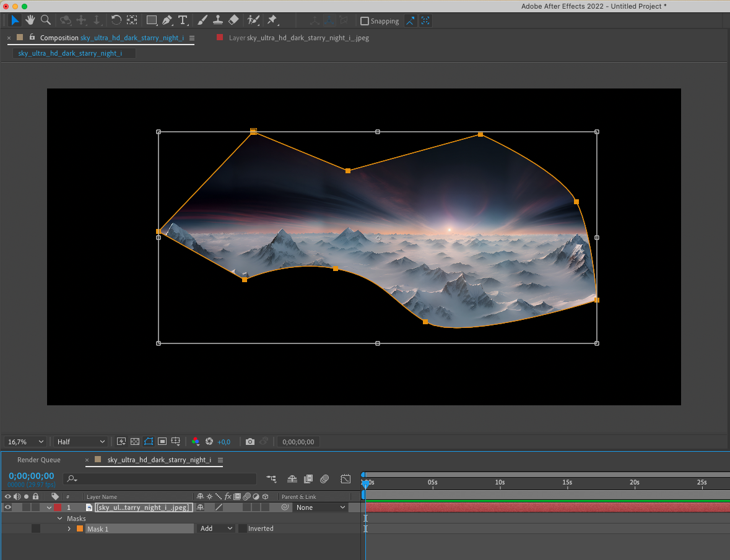The height and width of the screenshot is (560, 730).
Task: Open the mask mode Add dropdown
Action: [216, 528]
